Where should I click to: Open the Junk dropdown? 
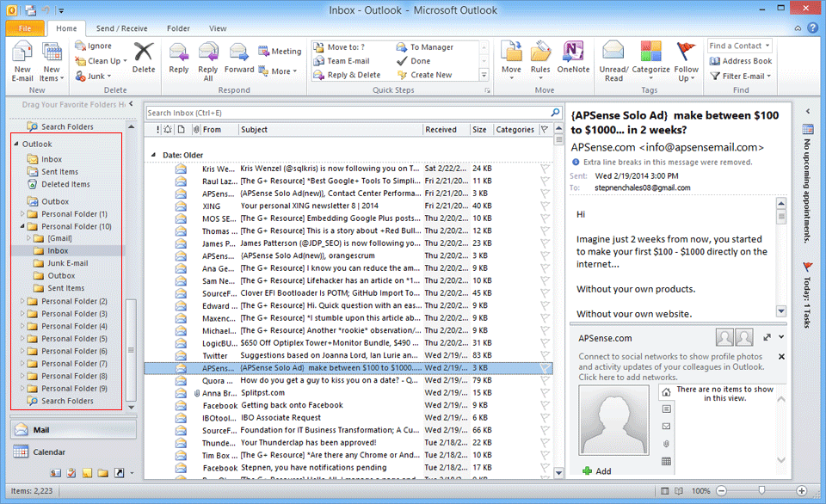coord(93,76)
